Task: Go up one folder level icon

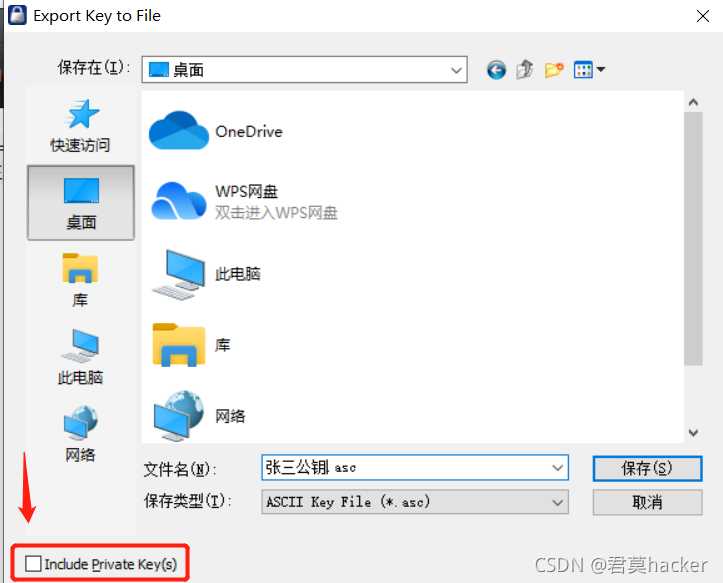Action: point(525,70)
